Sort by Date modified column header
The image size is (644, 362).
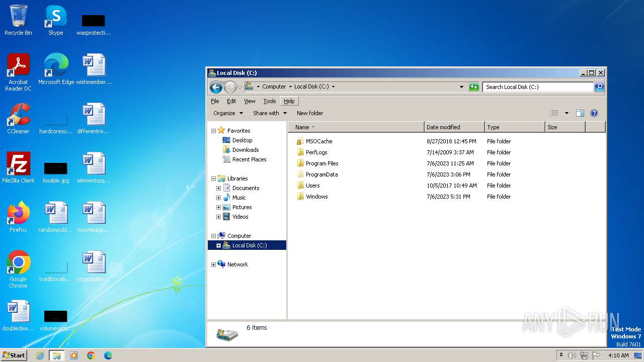point(454,127)
